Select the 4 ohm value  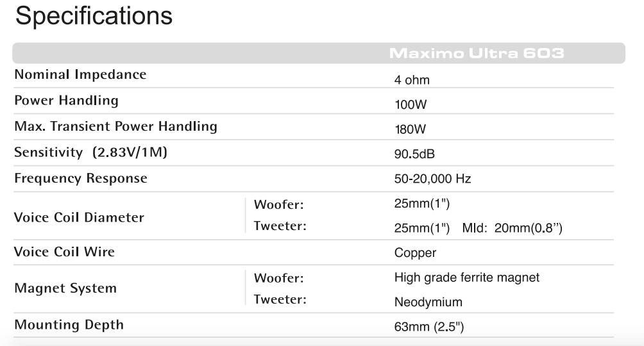[x=412, y=81]
